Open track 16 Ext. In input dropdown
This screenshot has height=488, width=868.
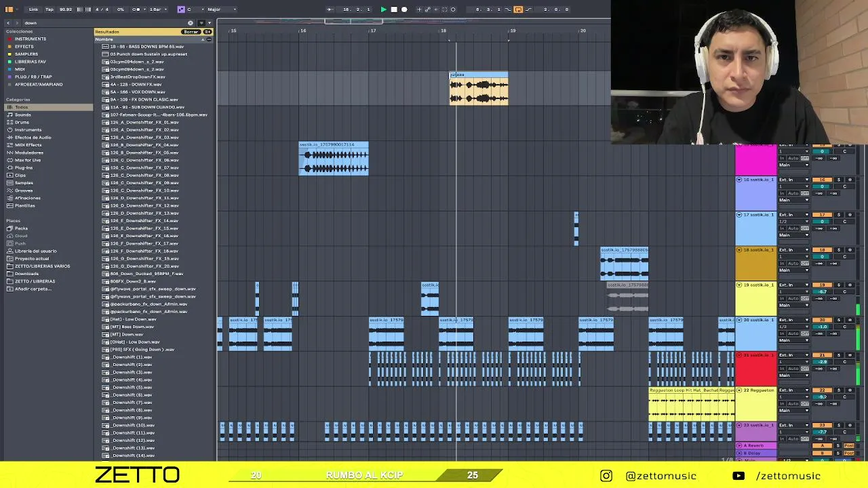[793, 180]
